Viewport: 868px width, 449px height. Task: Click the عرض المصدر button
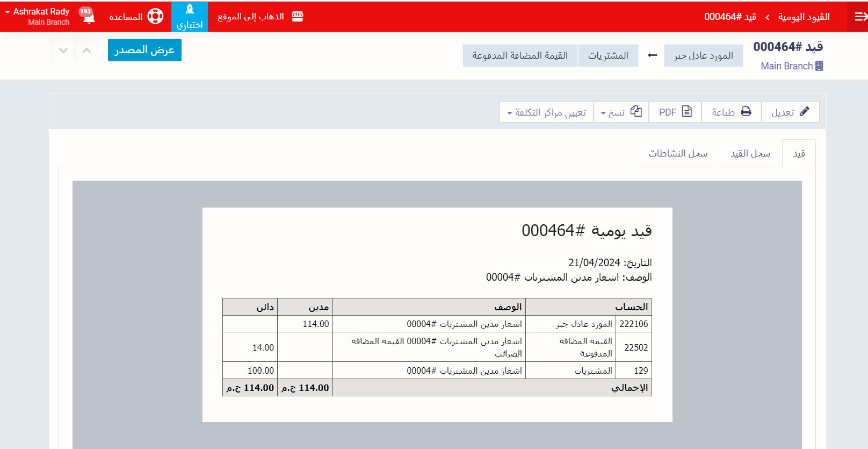[x=144, y=50]
